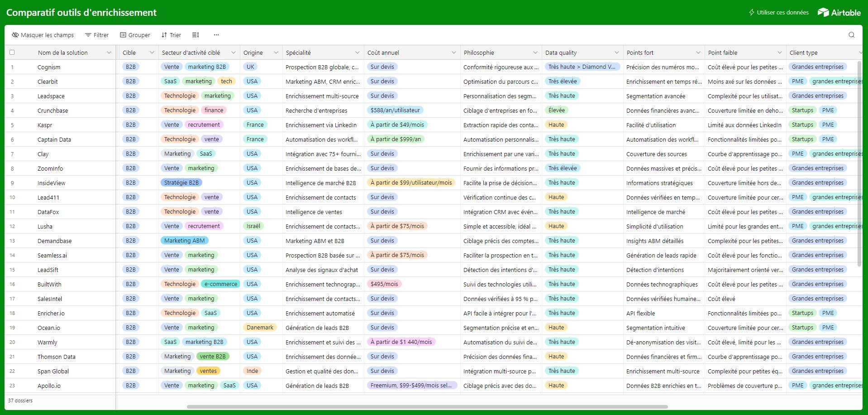Click the 37 dossiers record count

[x=20, y=401]
